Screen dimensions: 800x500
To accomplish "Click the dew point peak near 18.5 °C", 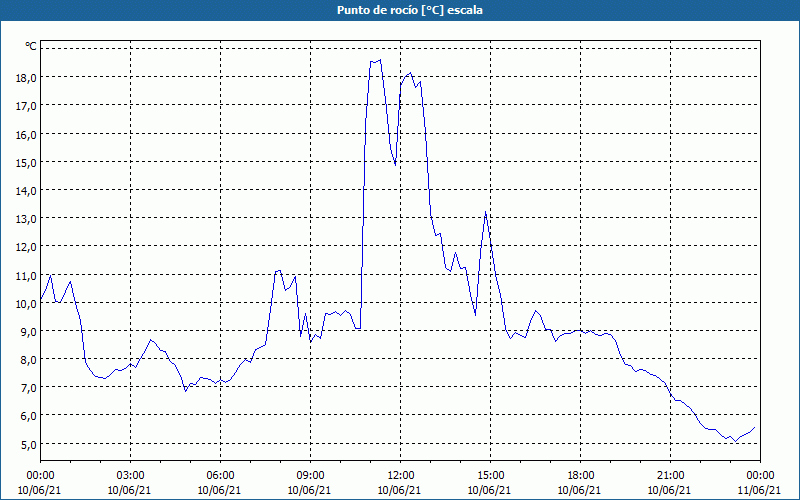I will (x=380, y=60).
